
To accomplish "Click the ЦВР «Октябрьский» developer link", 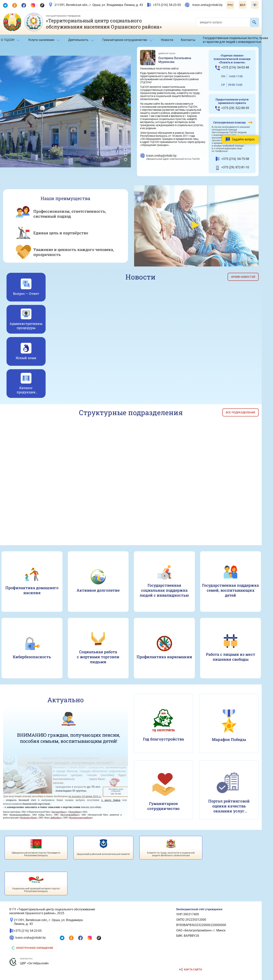I will (x=34, y=963).
